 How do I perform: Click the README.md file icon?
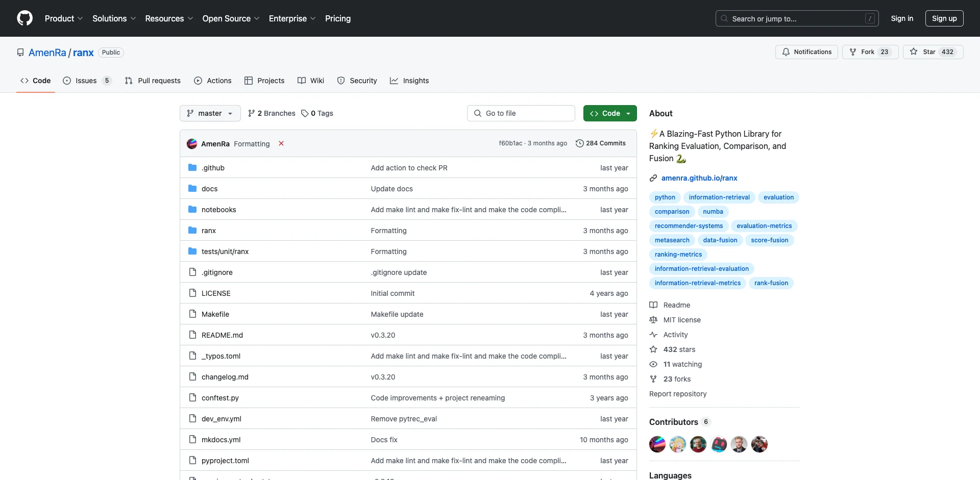(x=192, y=335)
